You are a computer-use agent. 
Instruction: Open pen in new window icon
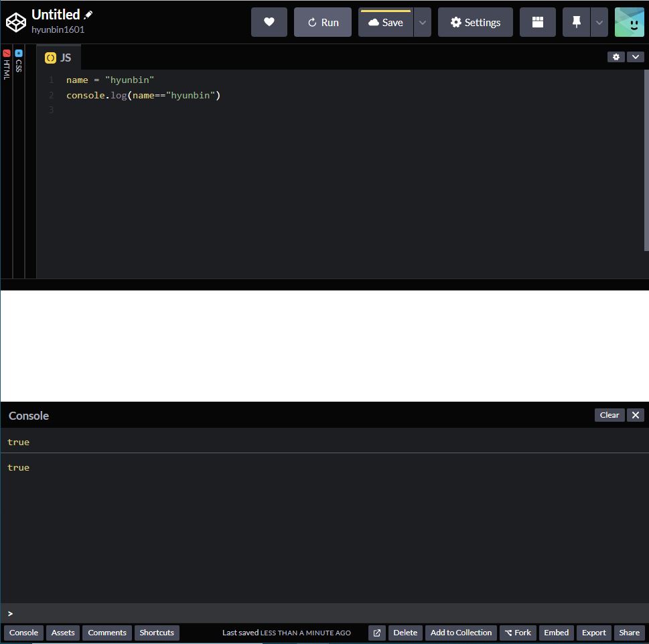[x=376, y=633]
